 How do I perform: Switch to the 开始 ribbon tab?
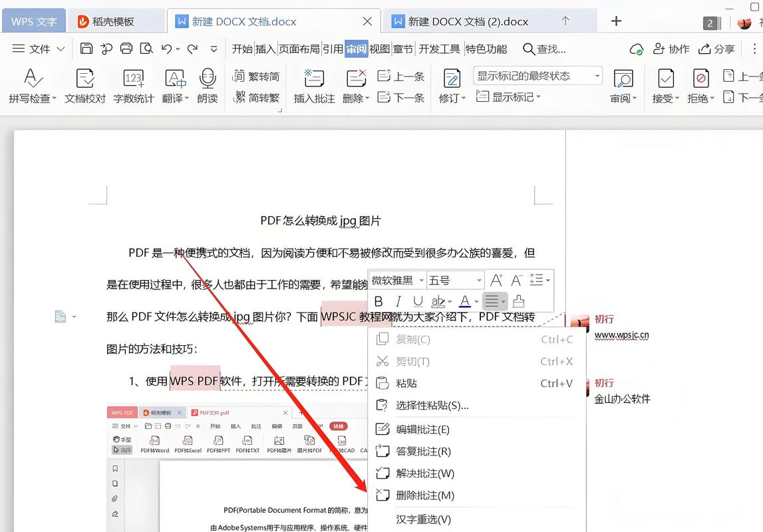(242, 49)
